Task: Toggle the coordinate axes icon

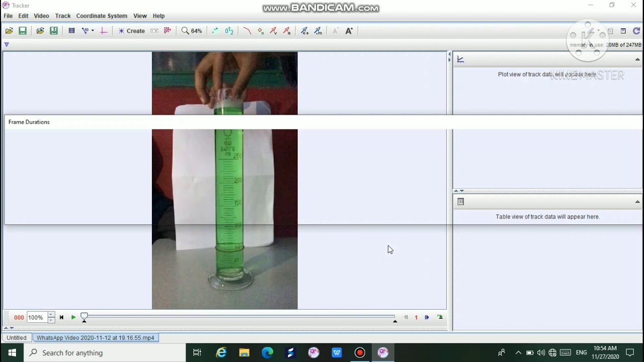Action: (x=104, y=31)
